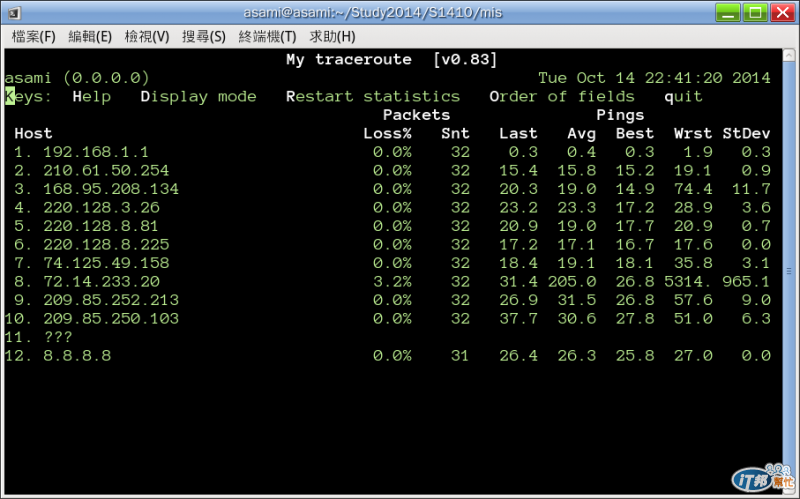This screenshot has height=499, width=800.
Task: Click the ??? unknown hop 11
Action: coord(58,337)
